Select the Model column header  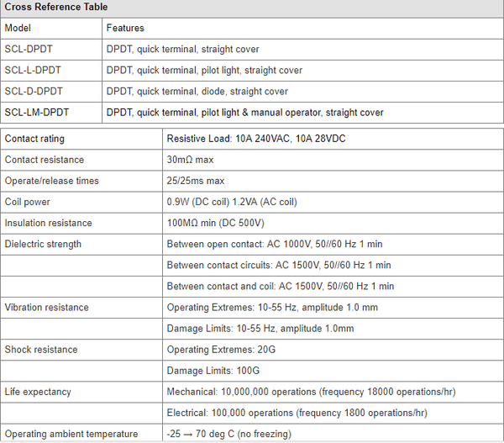18,29
